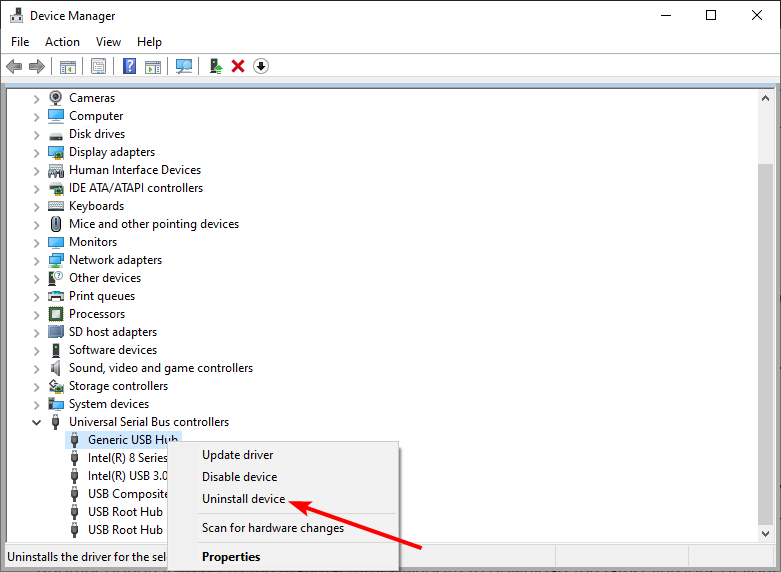Screen dimensions: 781x572
Task: Select the Processors chip icon
Action: coord(56,314)
